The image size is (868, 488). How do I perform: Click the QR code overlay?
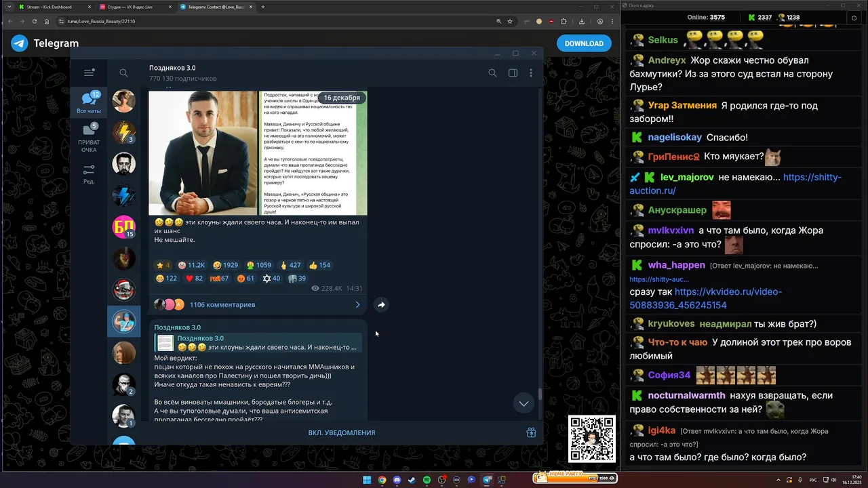(592, 439)
